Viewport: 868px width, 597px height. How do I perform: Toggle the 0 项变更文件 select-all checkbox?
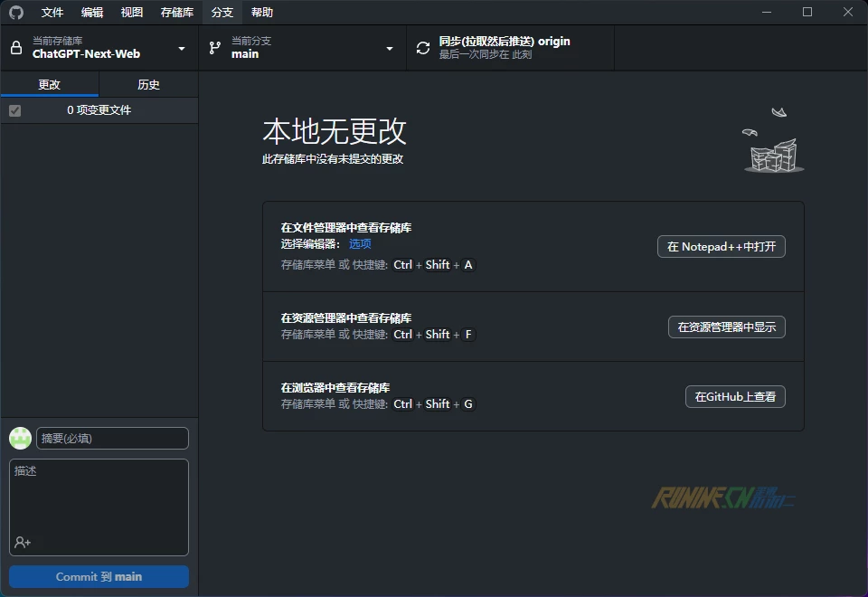(14, 110)
